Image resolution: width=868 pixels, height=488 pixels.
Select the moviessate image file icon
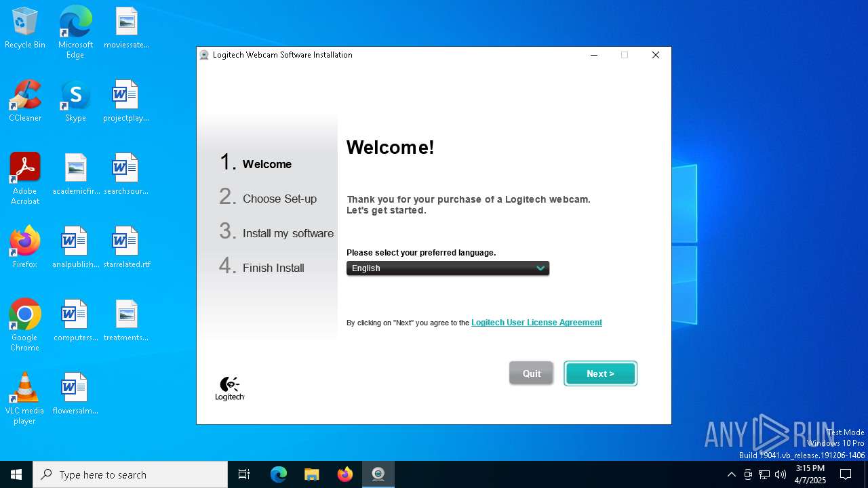(126, 28)
